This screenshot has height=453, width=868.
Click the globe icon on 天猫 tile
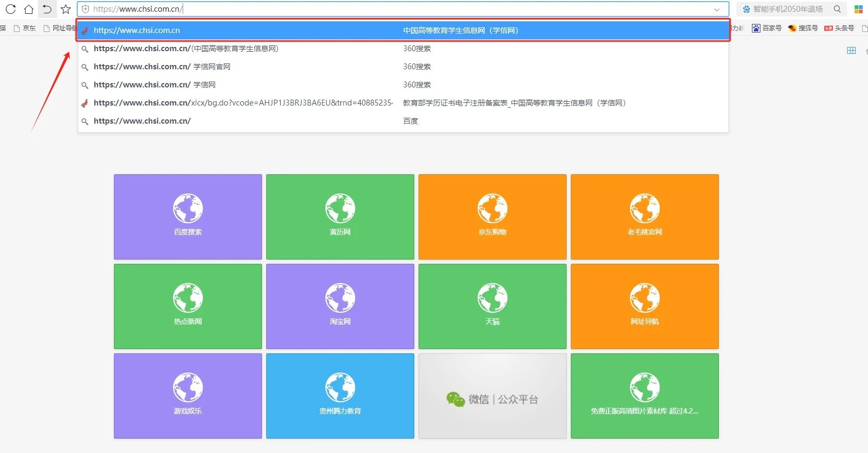tap(493, 298)
